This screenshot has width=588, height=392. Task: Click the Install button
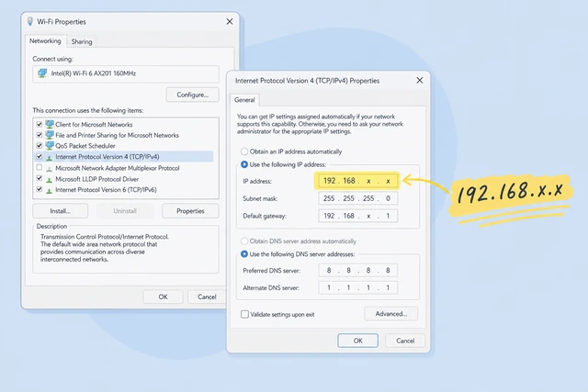click(x=61, y=211)
